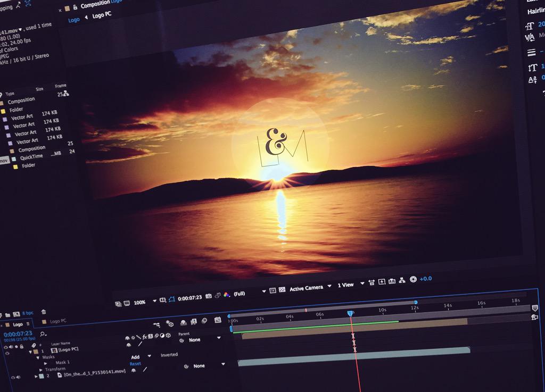Click the project flowchart icon beside 25
Image resolution: width=545 pixels, height=392 pixels.
pos(66,93)
